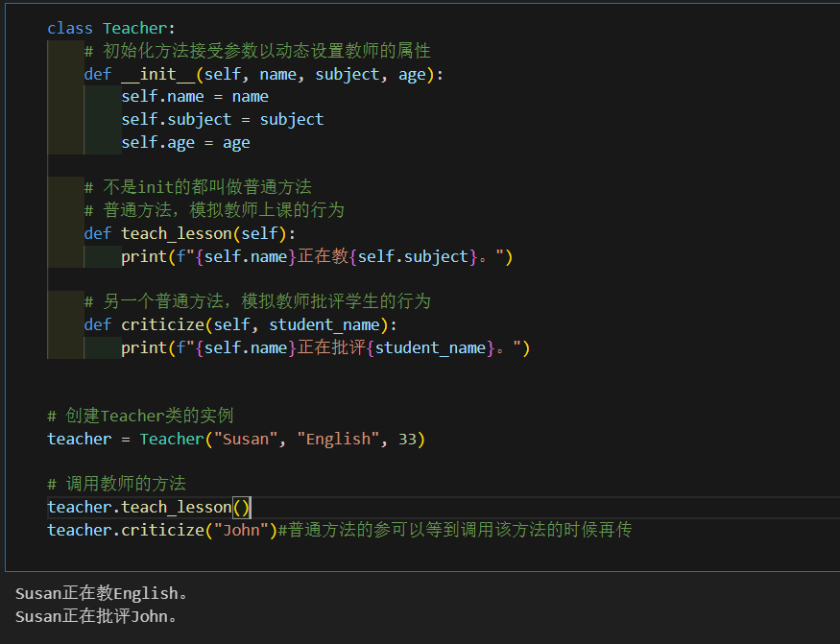Click the trailing comment '#普通方法的参可以等到调用该方法的时候再传'

[455, 530]
